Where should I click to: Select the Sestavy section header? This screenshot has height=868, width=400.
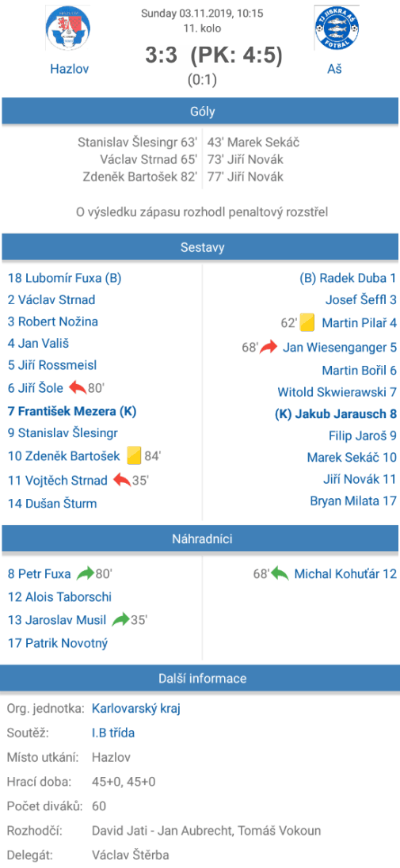200,247
